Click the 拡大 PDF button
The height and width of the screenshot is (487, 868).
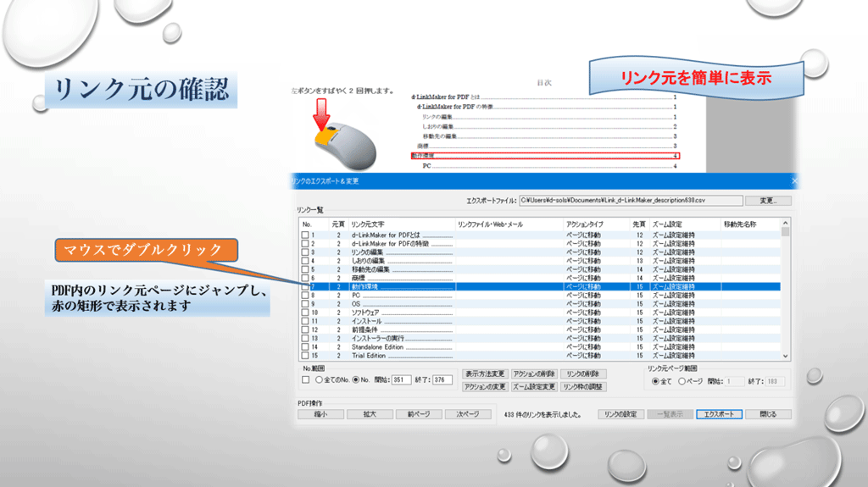tap(370, 414)
